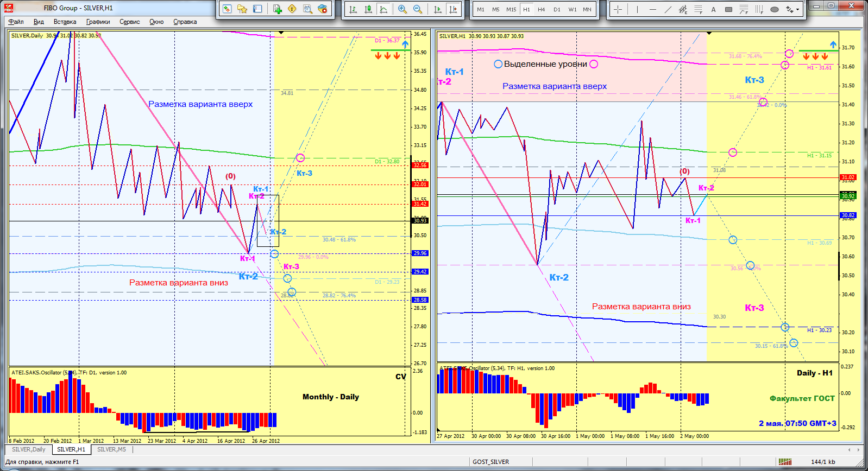The image size is (868, 471).
Task: Click the Daily chart date axis
Action: (210, 441)
